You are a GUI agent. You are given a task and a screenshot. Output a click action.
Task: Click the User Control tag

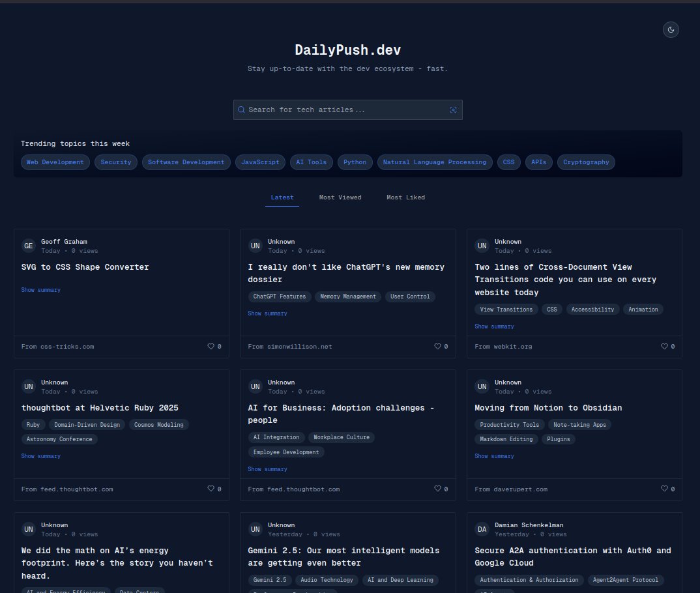410,296
